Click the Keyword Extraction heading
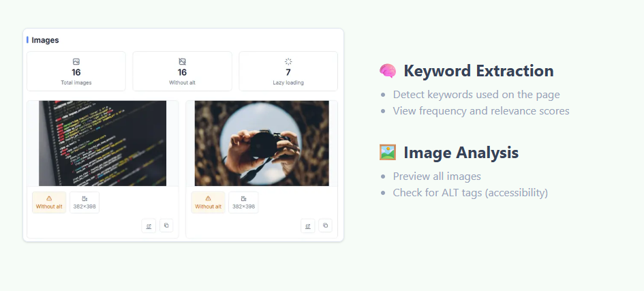 point(478,71)
